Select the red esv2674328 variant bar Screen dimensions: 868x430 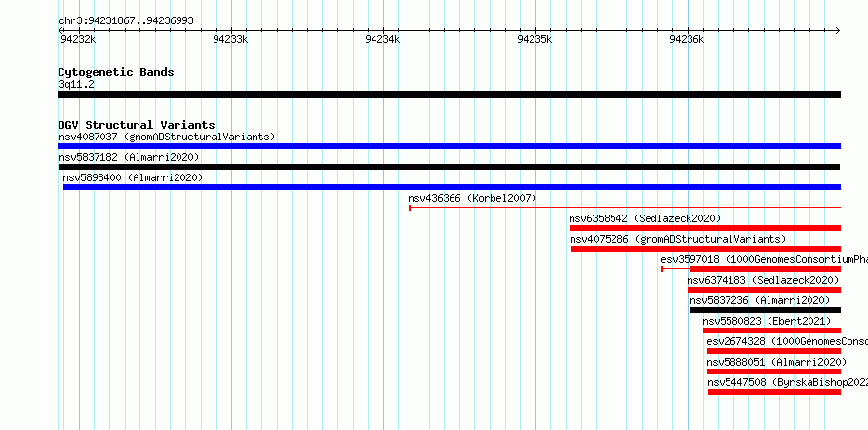click(774, 351)
